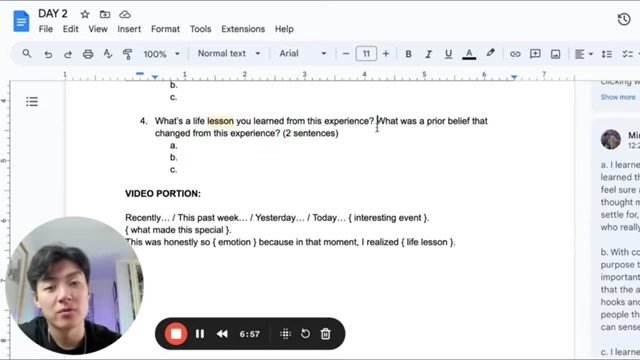The image size is (640, 360).
Task: Print the document
Action: coord(88,54)
